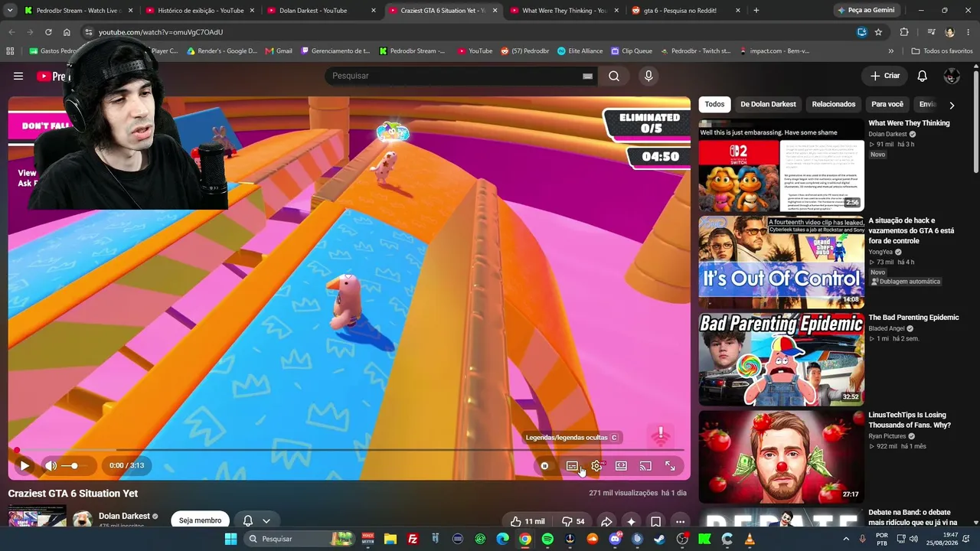Open the browser extensions puzzle icon
This screenshot has width=980, height=551.
[x=904, y=32]
